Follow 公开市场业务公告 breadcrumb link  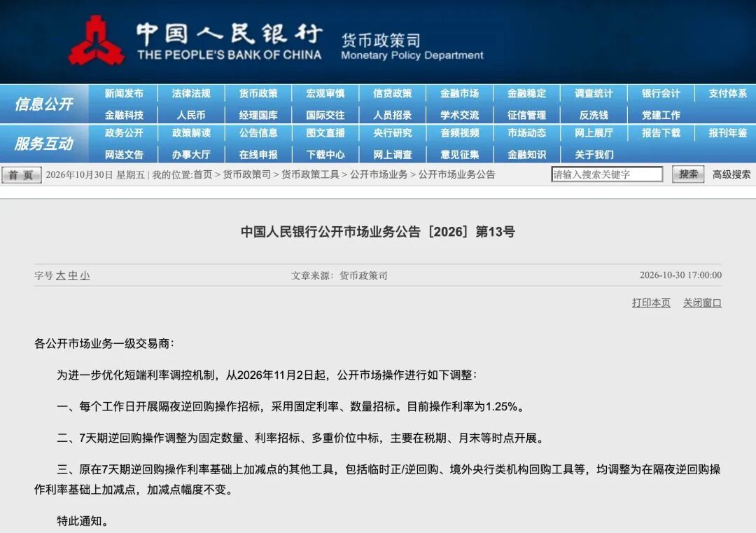click(456, 174)
